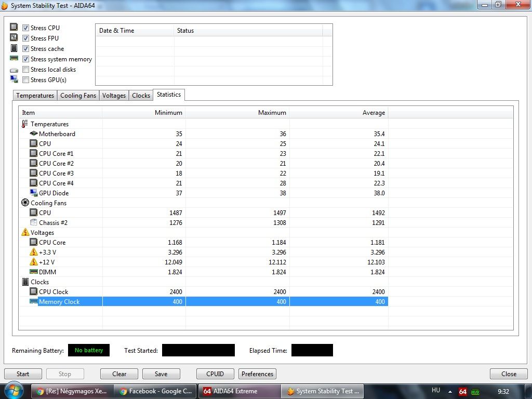Click the RAM icon beside Stress system memory
This screenshot has height=399, width=532.
(x=14, y=58)
